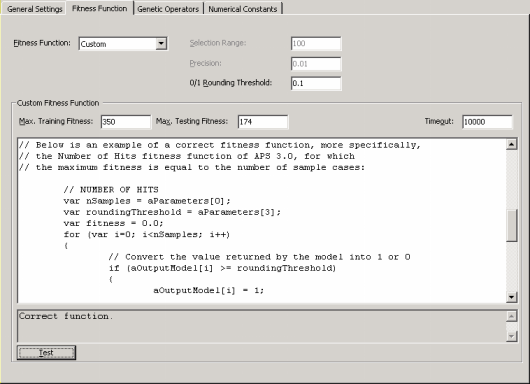
Task: Click the 'for (var i=0; i<nSamples; i++)' line
Action: click(x=147, y=234)
